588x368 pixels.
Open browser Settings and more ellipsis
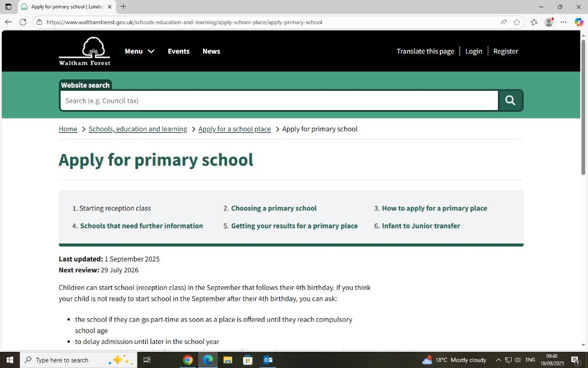pos(563,22)
